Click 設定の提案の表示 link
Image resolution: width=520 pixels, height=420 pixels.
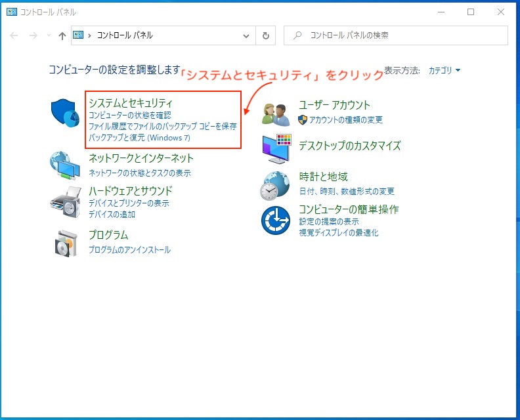click(x=329, y=221)
